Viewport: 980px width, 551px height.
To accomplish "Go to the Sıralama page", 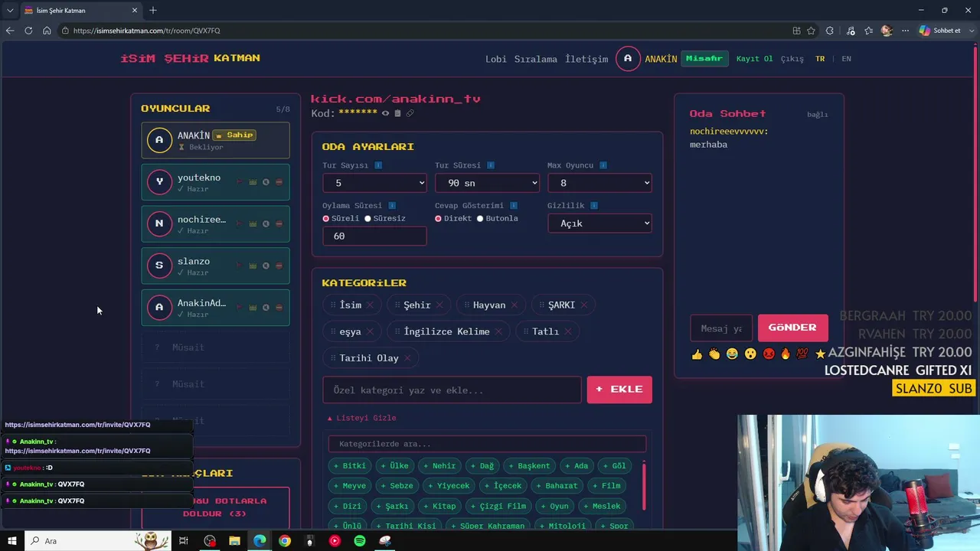I will pos(536,59).
